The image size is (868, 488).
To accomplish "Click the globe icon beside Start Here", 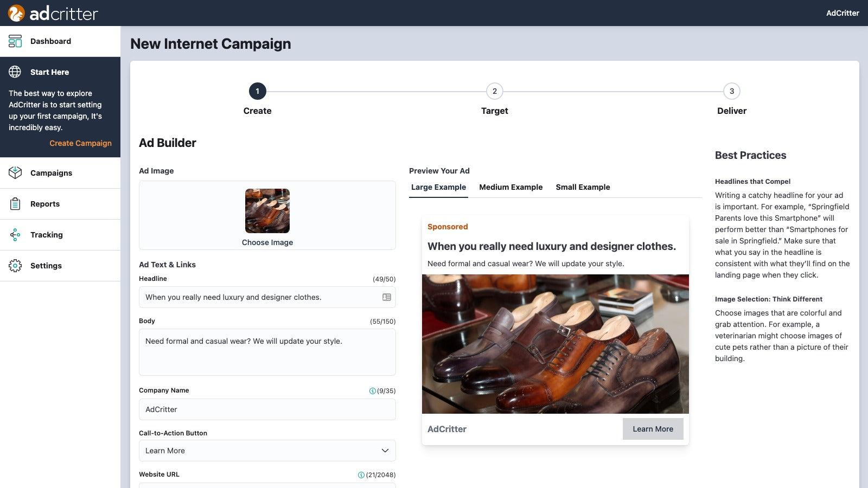I will (x=15, y=72).
